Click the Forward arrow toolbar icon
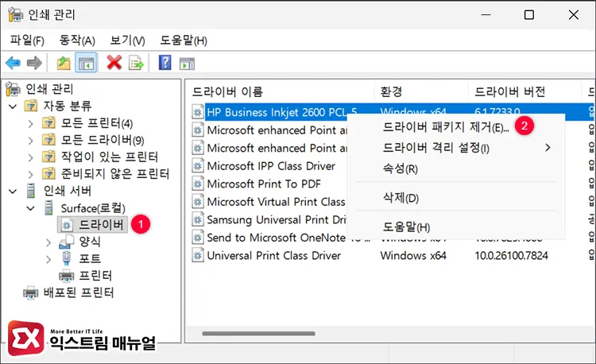This screenshot has width=596, height=364. (x=34, y=63)
